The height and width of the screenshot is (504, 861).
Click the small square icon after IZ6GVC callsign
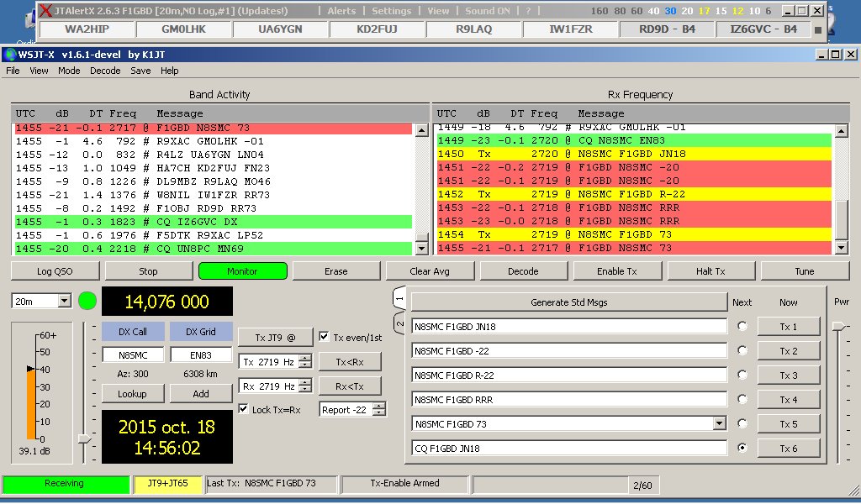tap(818, 29)
